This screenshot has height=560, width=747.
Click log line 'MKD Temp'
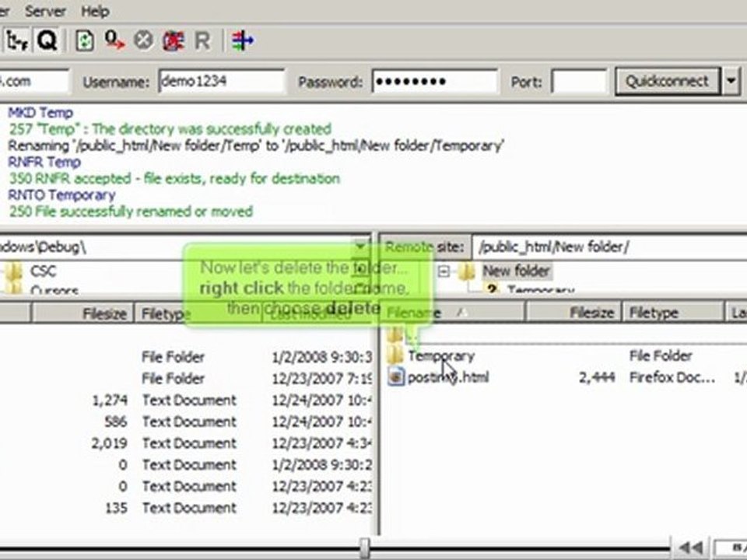[x=40, y=113]
